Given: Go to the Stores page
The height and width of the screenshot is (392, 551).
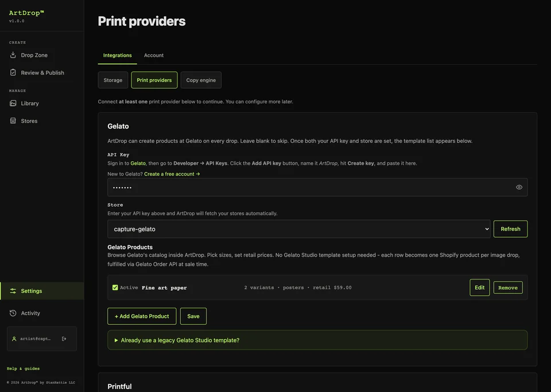Looking at the screenshot, I should tap(42, 121).
